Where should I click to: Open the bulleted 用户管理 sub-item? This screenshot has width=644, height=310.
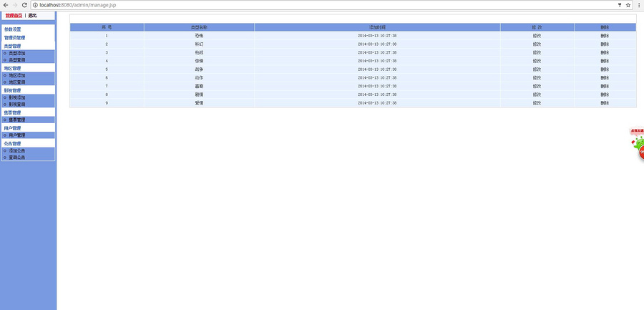click(x=17, y=135)
